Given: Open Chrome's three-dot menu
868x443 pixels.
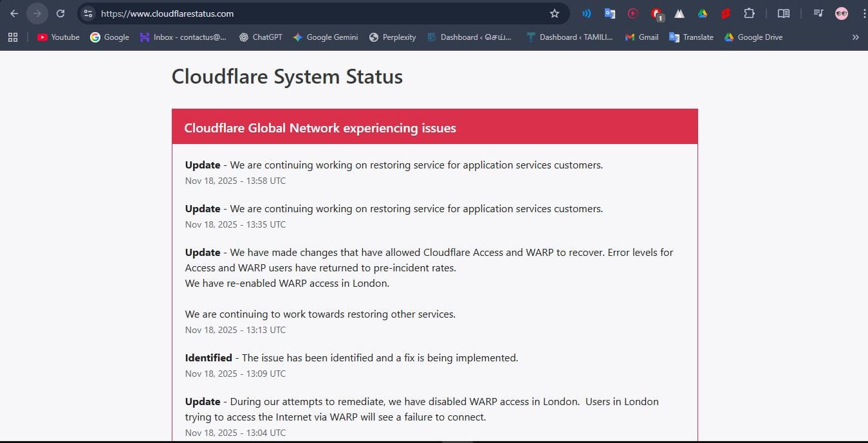Looking at the screenshot, I should click(863, 14).
